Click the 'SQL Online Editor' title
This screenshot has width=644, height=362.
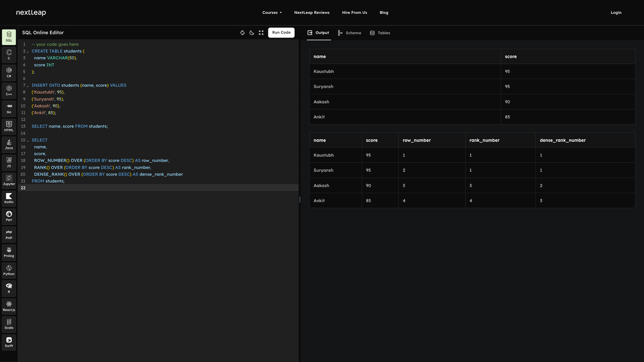click(x=43, y=33)
